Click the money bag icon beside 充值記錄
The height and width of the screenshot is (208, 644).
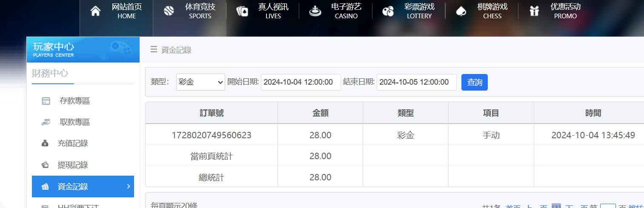click(x=45, y=144)
